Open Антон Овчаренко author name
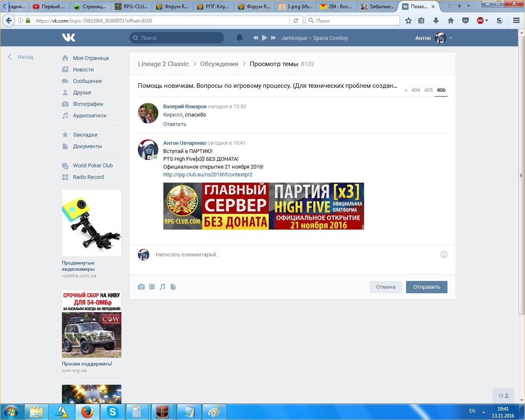 [x=185, y=143]
